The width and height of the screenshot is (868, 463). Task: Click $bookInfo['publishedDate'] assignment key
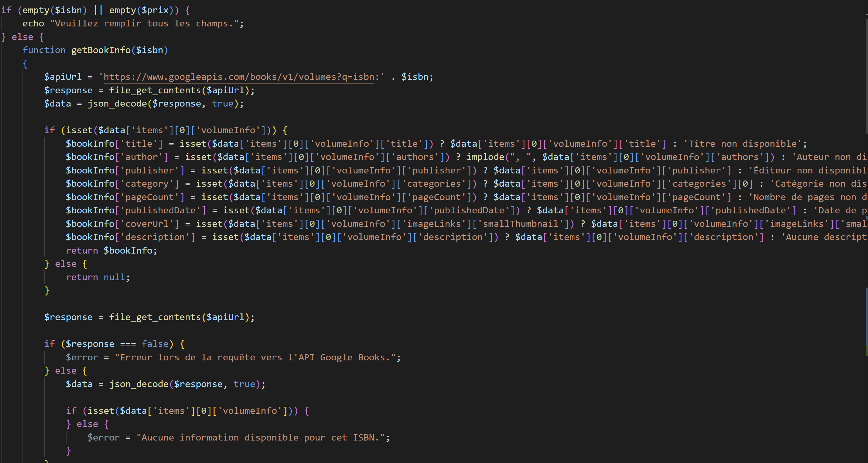(x=136, y=211)
